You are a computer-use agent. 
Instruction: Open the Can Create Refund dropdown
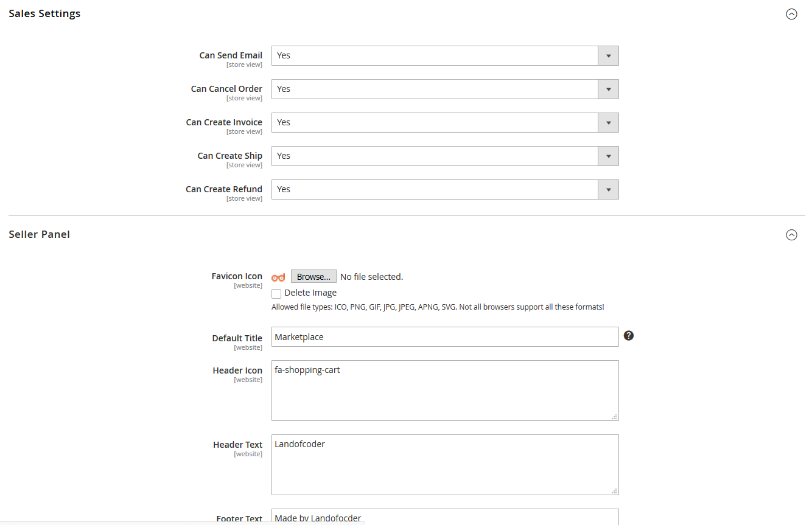tap(444, 189)
